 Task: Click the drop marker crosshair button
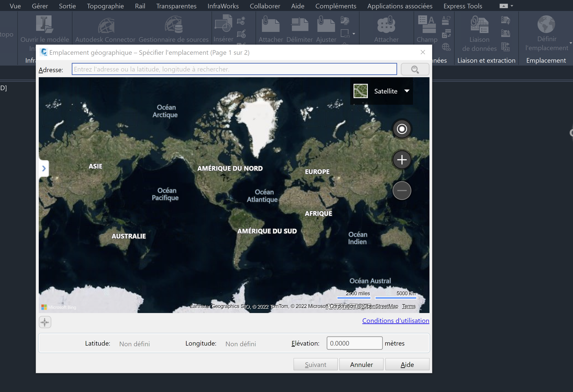click(x=45, y=322)
